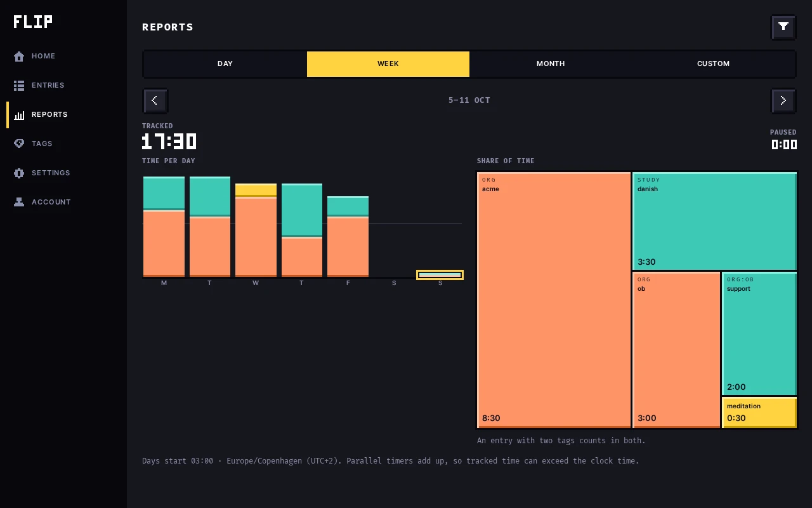Open Tags in the sidebar
The height and width of the screenshot is (508, 812).
(63, 144)
